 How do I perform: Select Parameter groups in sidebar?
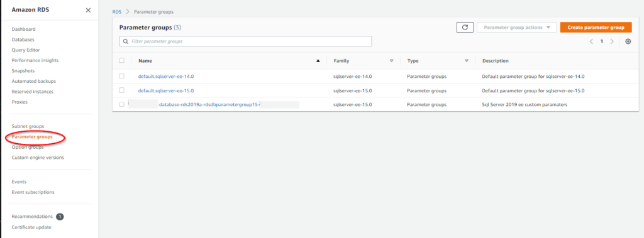coord(32,137)
